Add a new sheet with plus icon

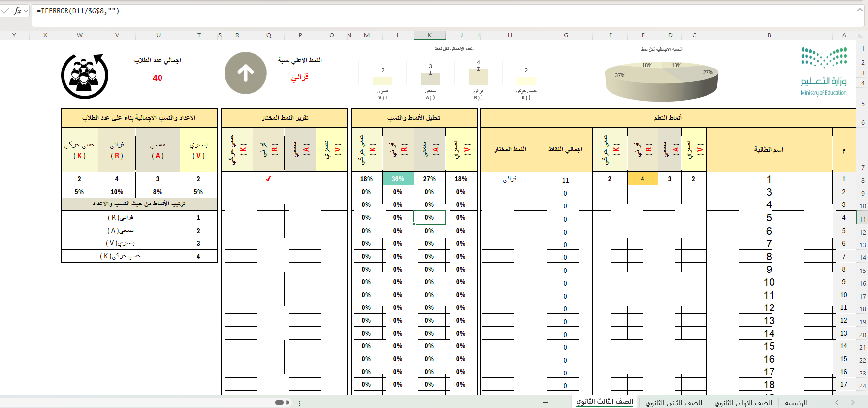546,403
